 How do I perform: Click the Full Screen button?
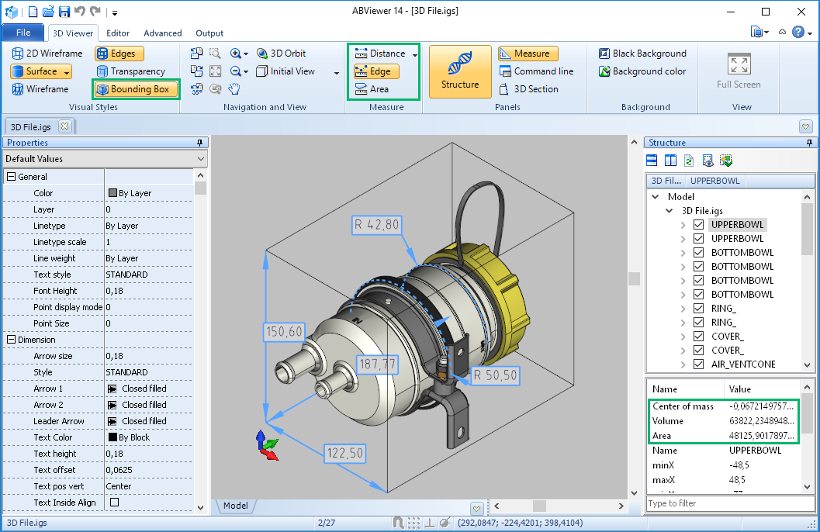click(739, 71)
